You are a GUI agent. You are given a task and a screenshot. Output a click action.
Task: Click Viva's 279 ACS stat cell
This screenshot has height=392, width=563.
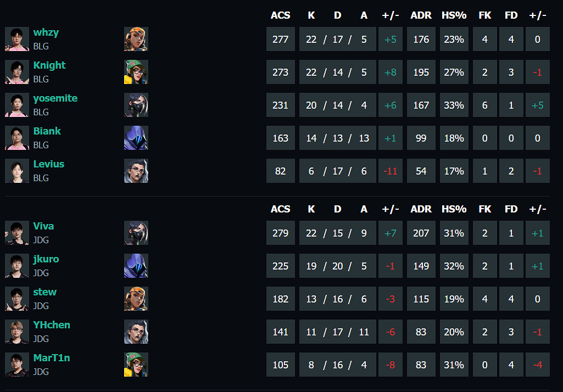point(280,233)
